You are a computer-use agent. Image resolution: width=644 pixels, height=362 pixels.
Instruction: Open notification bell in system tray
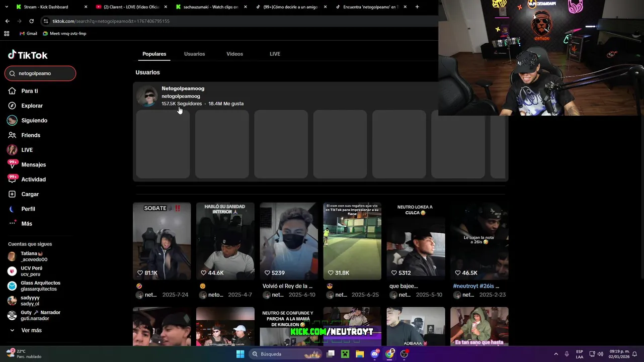click(x=634, y=354)
